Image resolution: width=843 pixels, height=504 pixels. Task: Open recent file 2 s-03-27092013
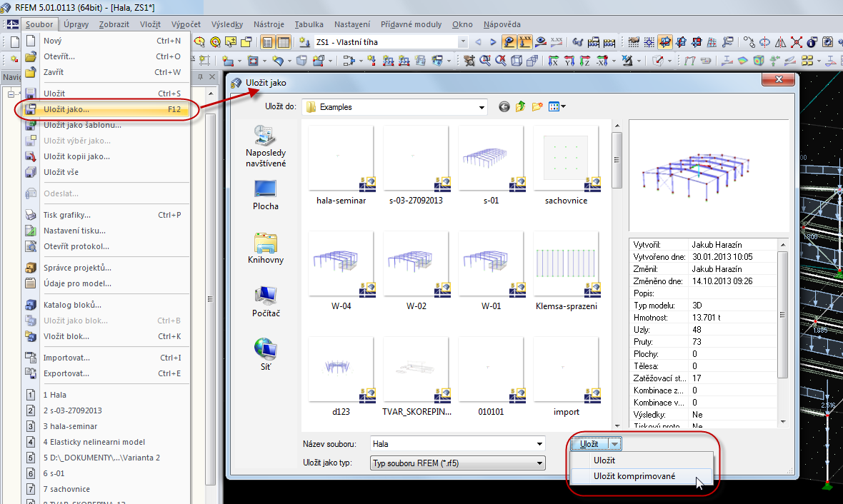click(106, 410)
